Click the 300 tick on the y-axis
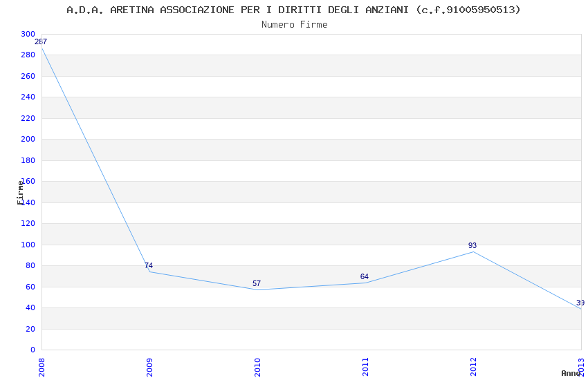Screen dimensions: 588x380 pos(28,34)
